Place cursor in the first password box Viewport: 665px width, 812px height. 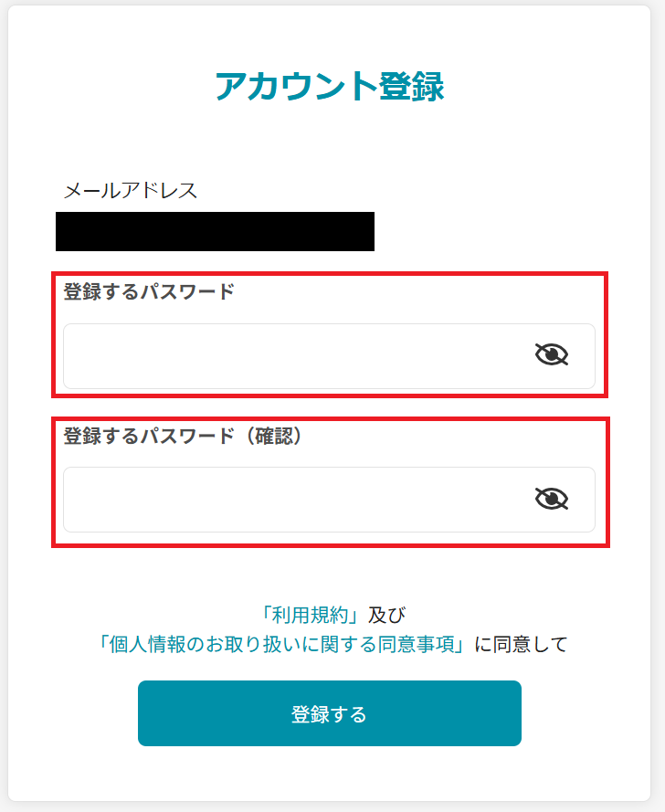click(329, 356)
